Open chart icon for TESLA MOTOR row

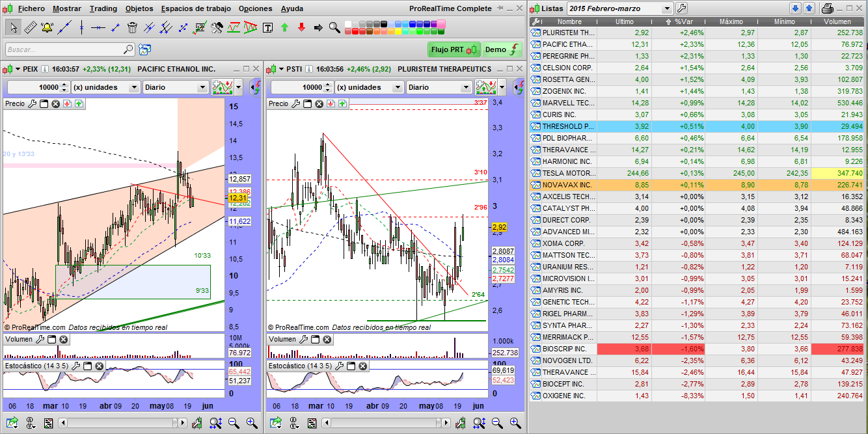click(536, 173)
